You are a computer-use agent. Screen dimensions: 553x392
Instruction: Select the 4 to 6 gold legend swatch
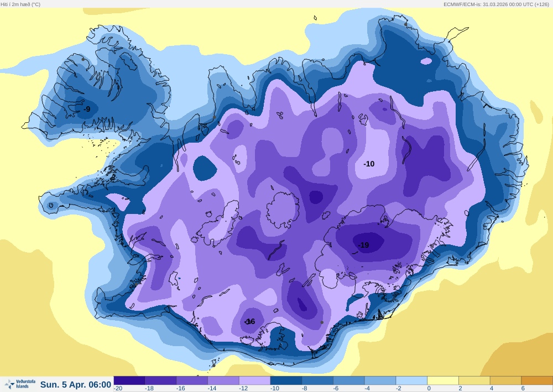(x=506, y=380)
